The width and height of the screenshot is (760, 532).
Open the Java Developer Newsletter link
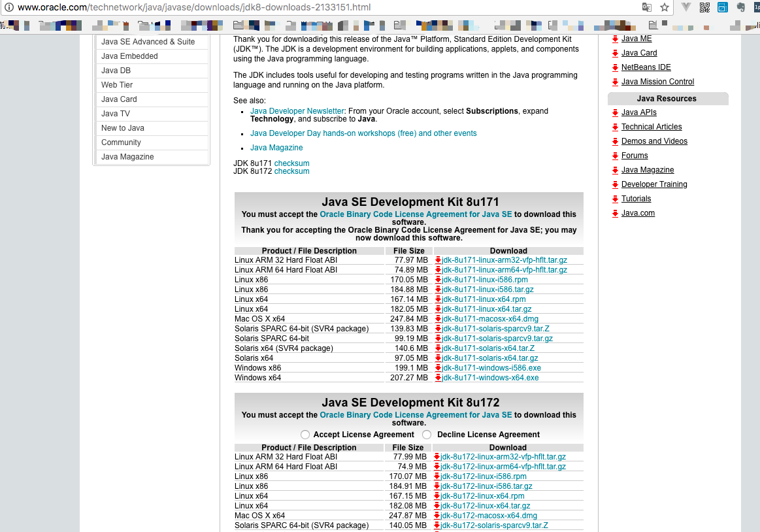(297, 111)
